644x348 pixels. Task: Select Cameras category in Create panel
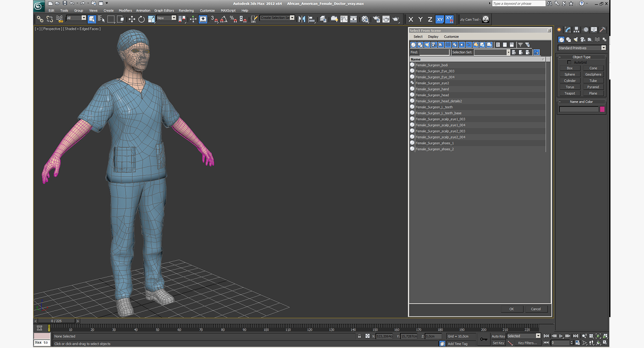(583, 40)
